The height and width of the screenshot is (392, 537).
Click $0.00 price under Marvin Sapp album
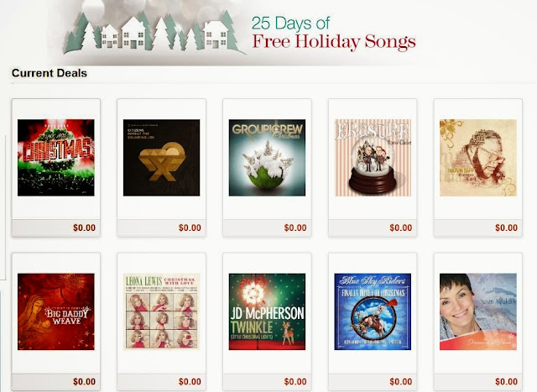pos(506,227)
